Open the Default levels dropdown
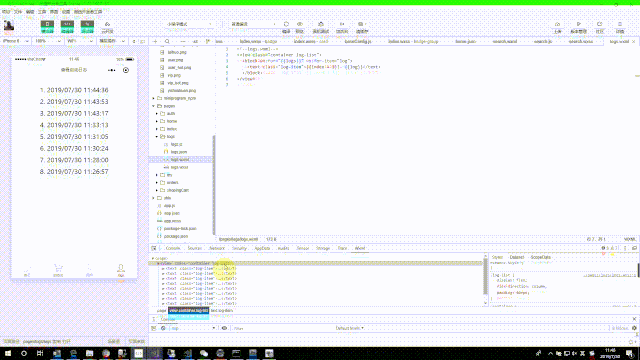640x360 pixels. 349,328
